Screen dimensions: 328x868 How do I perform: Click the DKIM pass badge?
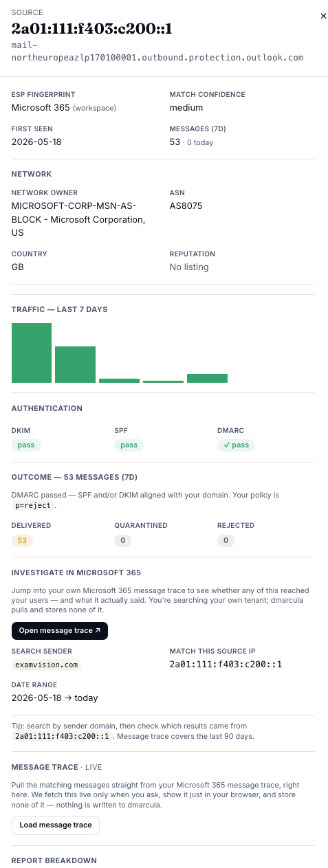[27, 445]
